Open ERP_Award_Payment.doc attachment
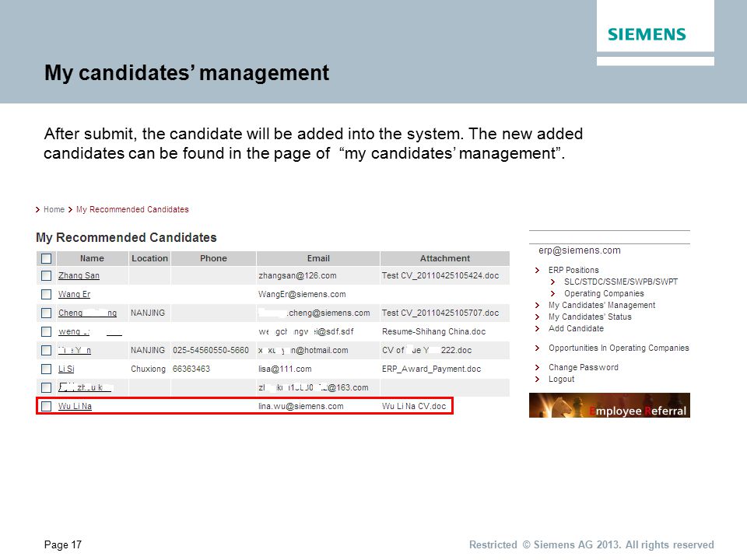Screen dimensions: 747x560 pos(431,369)
